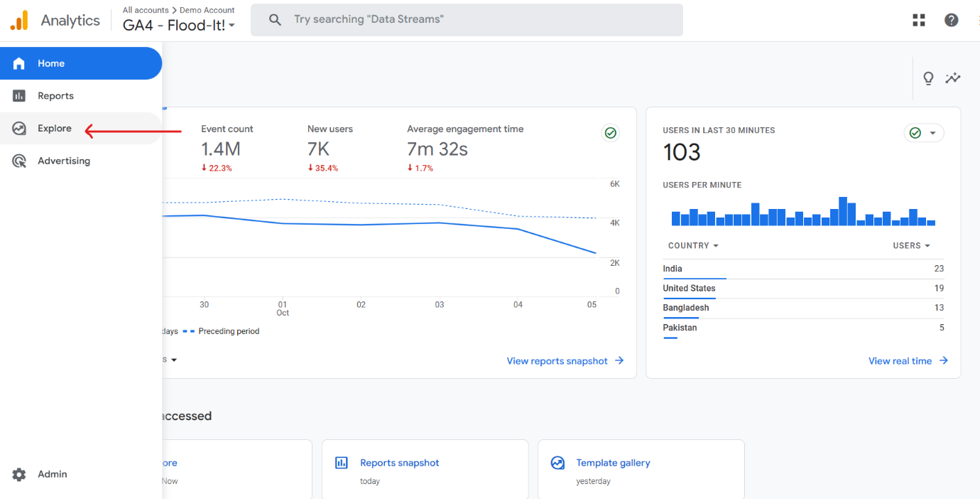
Task: Click the 7m 32s engagement value
Action: [437, 149]
